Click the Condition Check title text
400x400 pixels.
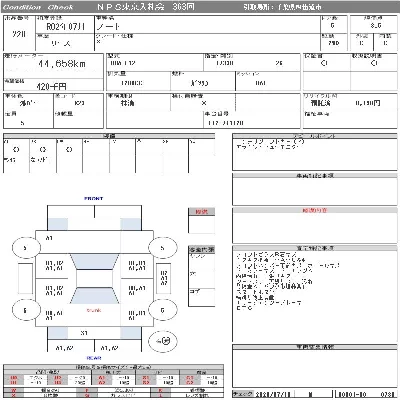tap(38, 7)
